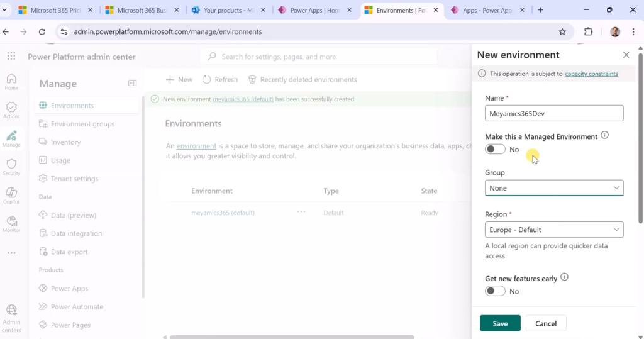Image resolution: width=644 pixels, height=339 pixels.
Task: Open browser extensions puzzle icon
Action: 588,31
